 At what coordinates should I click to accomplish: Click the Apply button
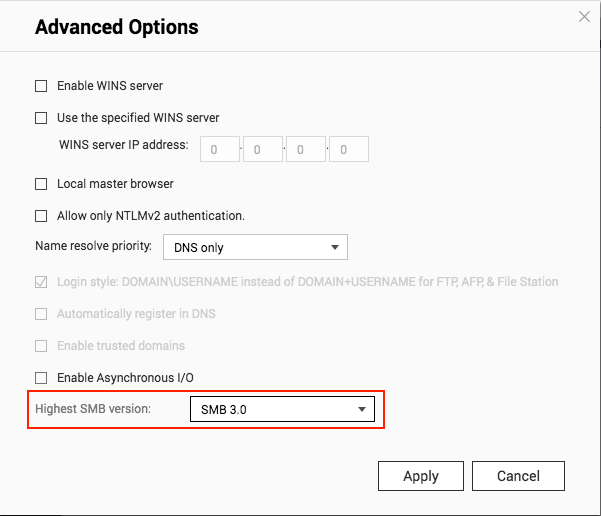421,476
